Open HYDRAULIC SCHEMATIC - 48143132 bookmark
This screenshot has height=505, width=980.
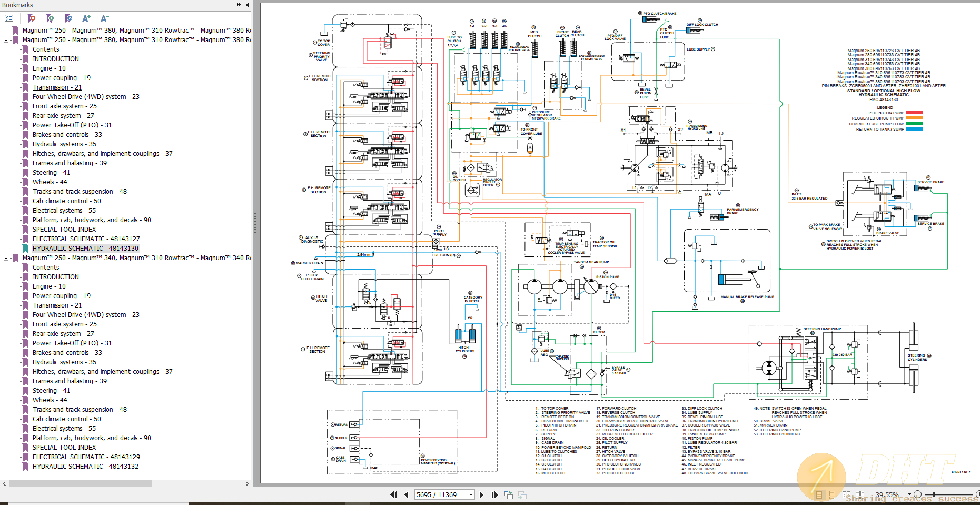tap(86, 466)
